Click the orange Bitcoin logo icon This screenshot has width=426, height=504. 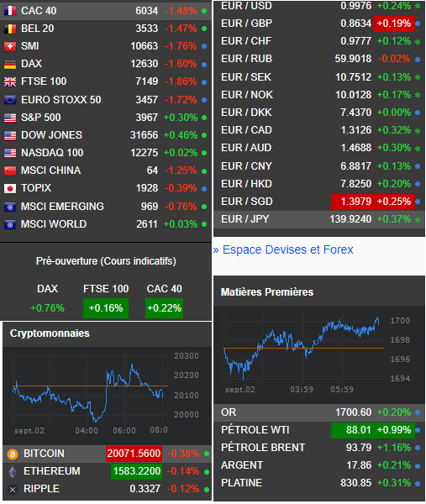(x=13, y=454)
